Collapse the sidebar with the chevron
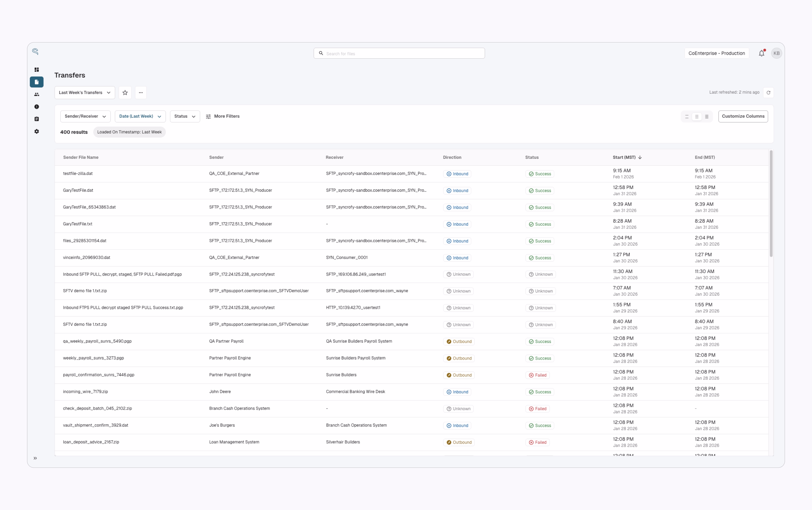 coord(35,458)
